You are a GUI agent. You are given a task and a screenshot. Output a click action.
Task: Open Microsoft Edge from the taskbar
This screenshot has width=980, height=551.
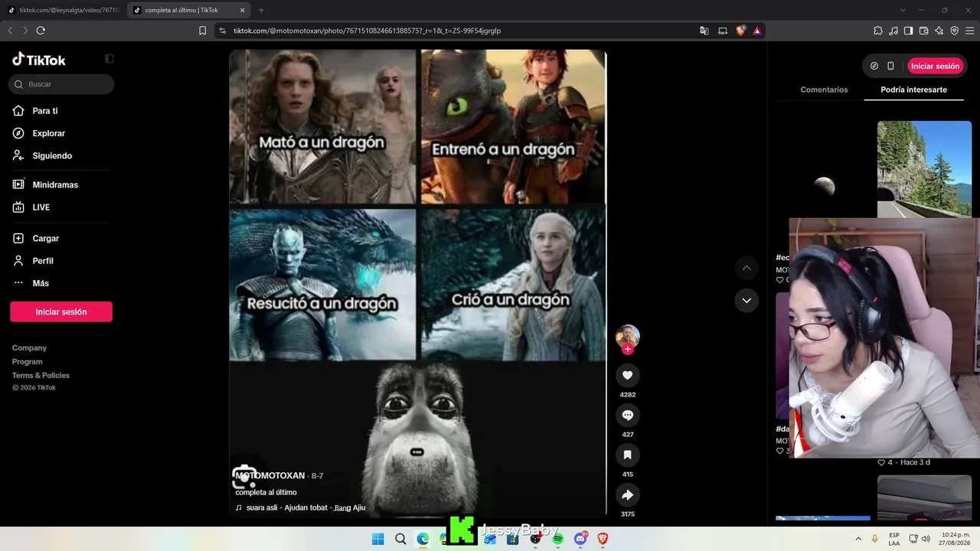coord(423,540)
